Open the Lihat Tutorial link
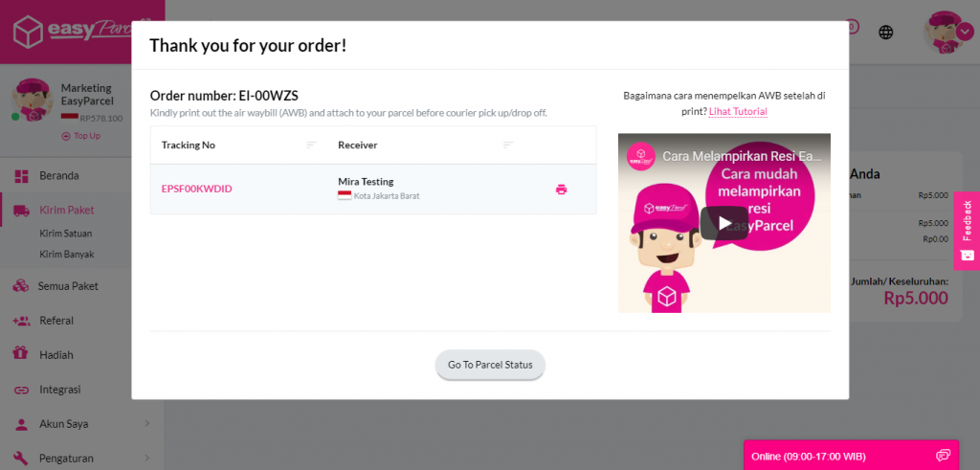Image resolution: width=980 pixels, height=470 pixels. 738,112
